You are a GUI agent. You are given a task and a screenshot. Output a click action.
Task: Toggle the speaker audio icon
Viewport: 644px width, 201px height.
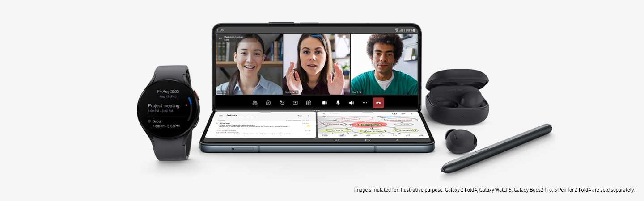coord(352,103)
